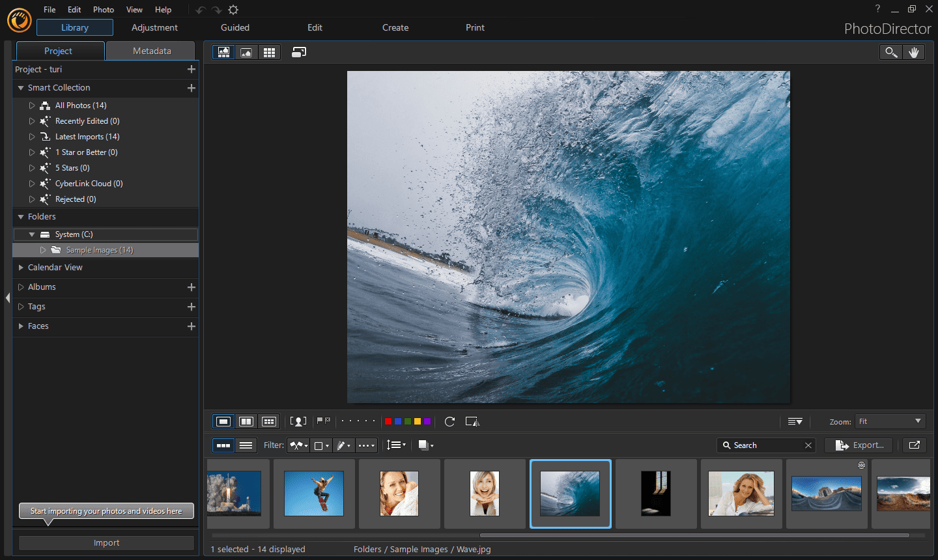This screenshot has height=560, width=938.
Task: Open the View menu
Action: tap(134, 10)
